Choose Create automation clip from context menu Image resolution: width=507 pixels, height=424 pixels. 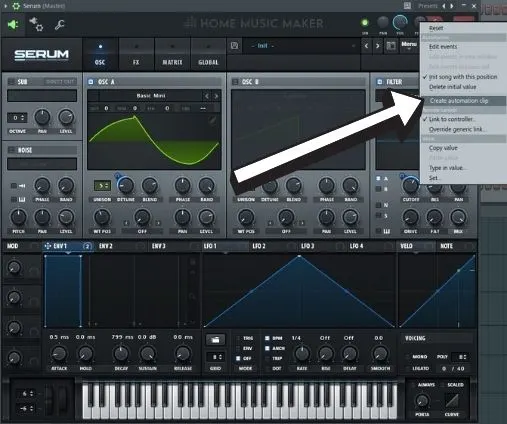(464, 101)
